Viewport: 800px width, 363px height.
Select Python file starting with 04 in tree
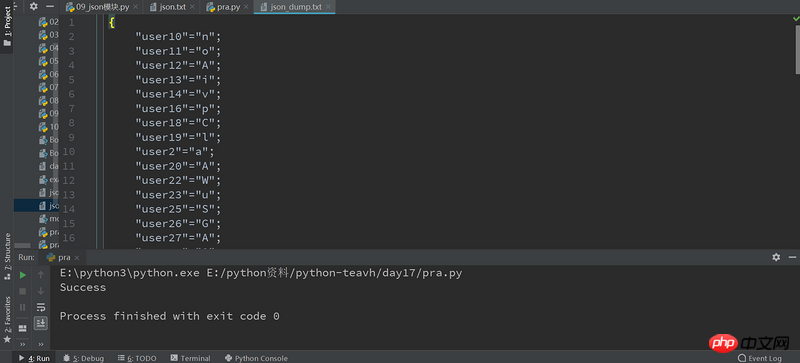click(x=49, y=48)
